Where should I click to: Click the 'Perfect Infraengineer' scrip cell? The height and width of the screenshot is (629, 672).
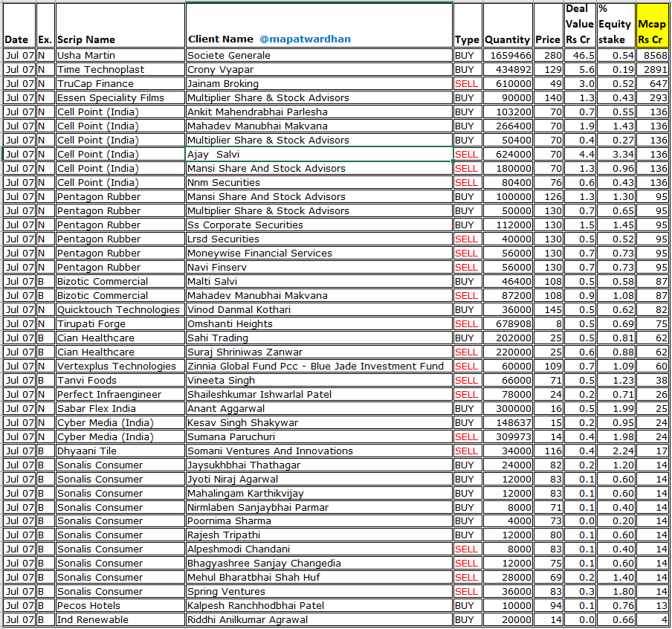tap(120, 395)
